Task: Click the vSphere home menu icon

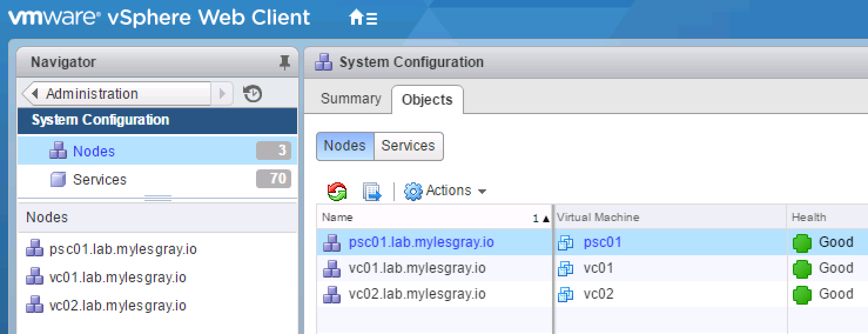Action: coord(362,18)
